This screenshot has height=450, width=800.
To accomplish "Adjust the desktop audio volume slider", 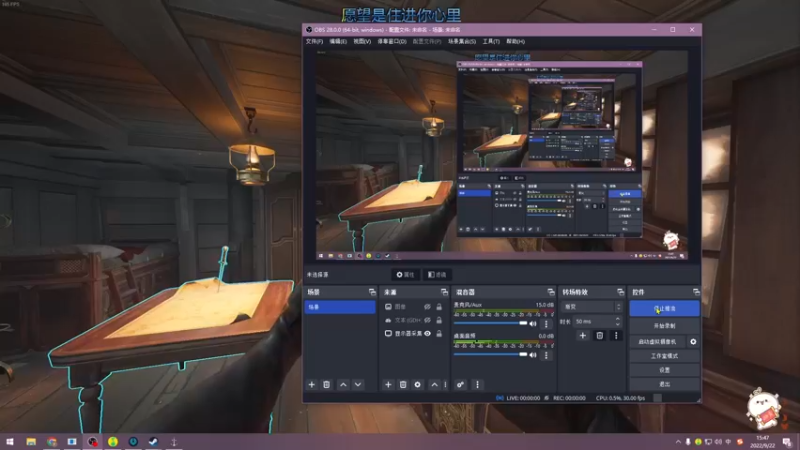I will click(490, 354).
